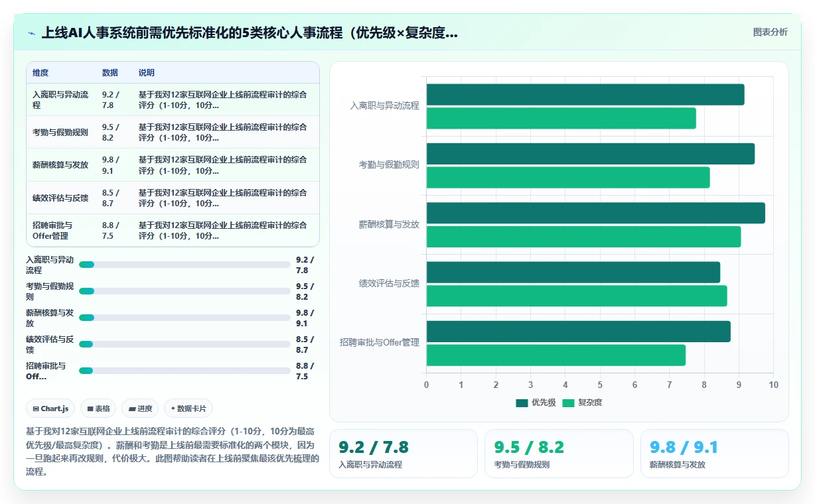The image size is (815, 504).
Task: Click the 数据卡片 tag button
Action: [188, 409]
